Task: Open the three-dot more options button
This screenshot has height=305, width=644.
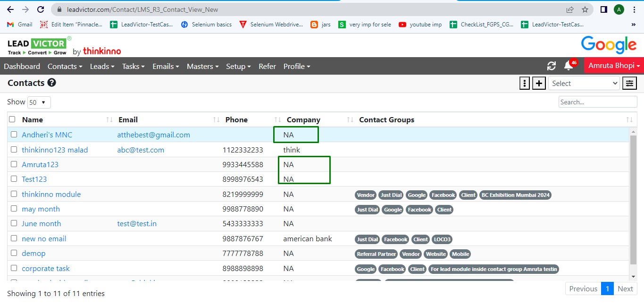Action: [524, 83]
